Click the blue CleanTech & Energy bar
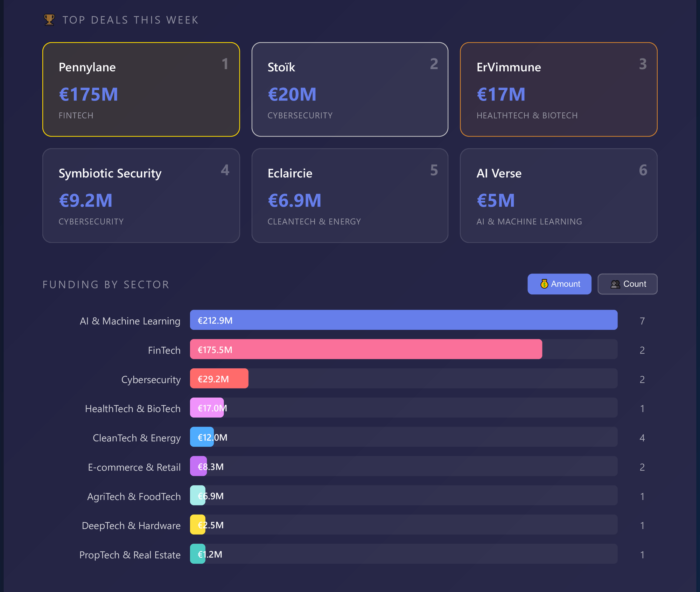Viewport: 700px width, 592px height. (202, 437)
